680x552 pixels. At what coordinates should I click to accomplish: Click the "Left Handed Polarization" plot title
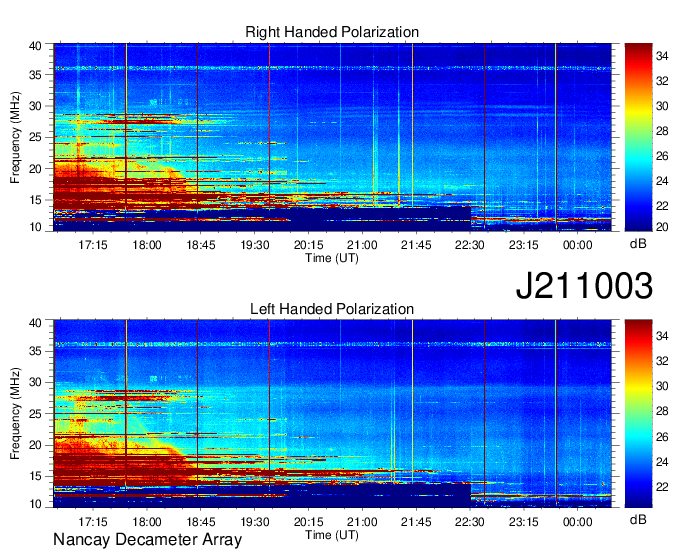pyautogui.click(x=332, y=309)
